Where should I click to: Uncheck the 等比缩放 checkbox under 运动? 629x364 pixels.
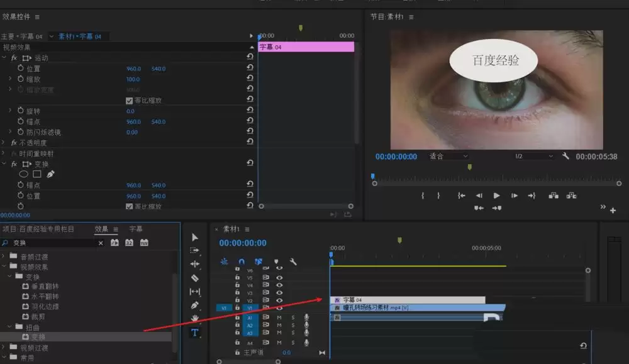pyautogui.click(x=130, y=101)
